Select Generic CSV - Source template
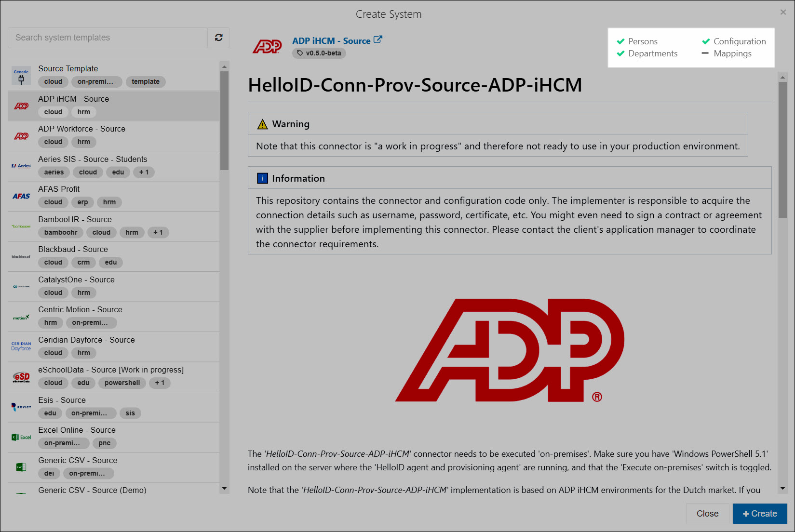The width and height of the screenshot is (795, 532). tap(113, 467)
